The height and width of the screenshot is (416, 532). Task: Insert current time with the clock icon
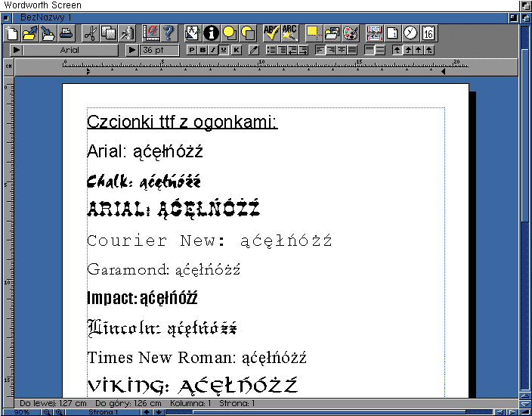pyautogui.click(x=410, y=33)
